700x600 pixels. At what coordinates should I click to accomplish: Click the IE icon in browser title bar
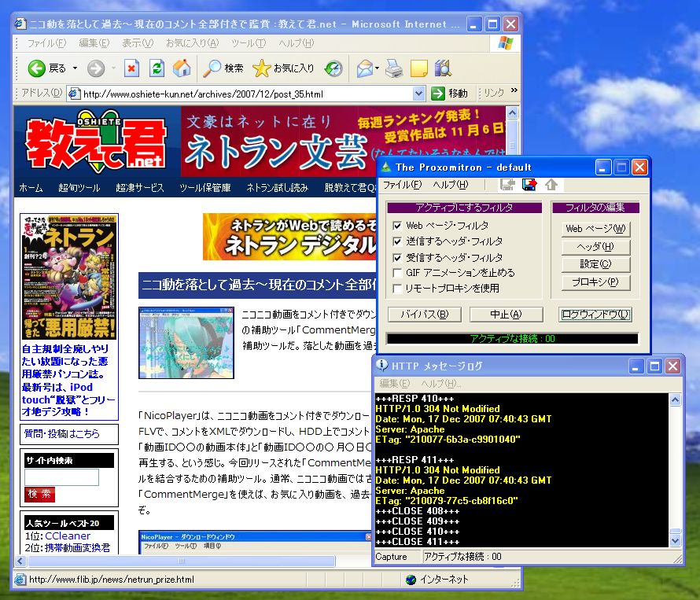point(20,24)
